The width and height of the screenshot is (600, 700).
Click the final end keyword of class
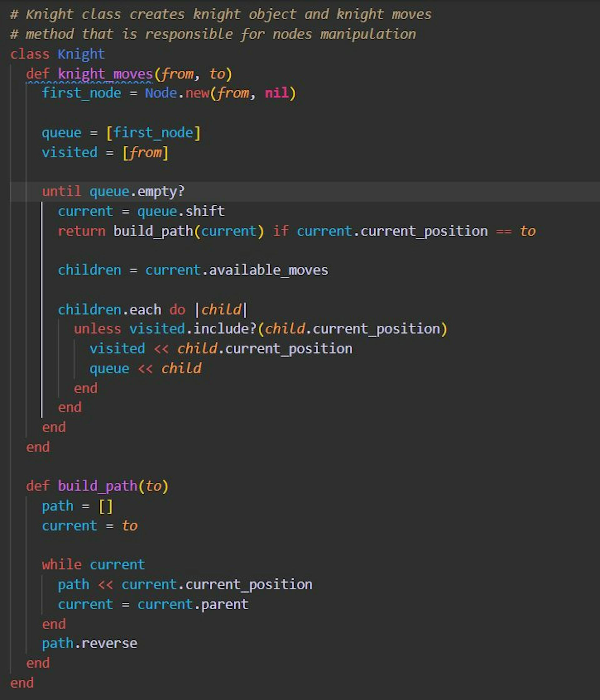(22, 683)
